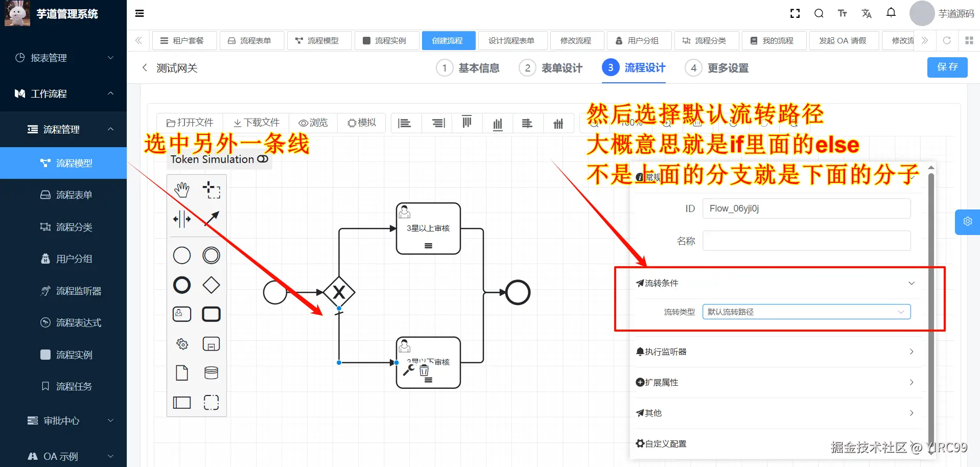Select the service task gear icon
The height and width of the screenshot is (467, 980).
point(182,344)
